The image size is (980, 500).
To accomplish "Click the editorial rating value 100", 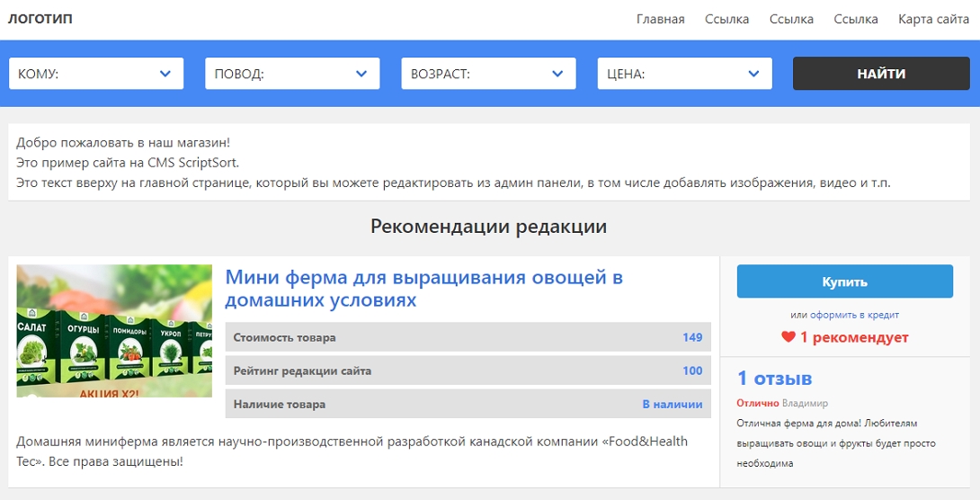I will coord(691,371).
